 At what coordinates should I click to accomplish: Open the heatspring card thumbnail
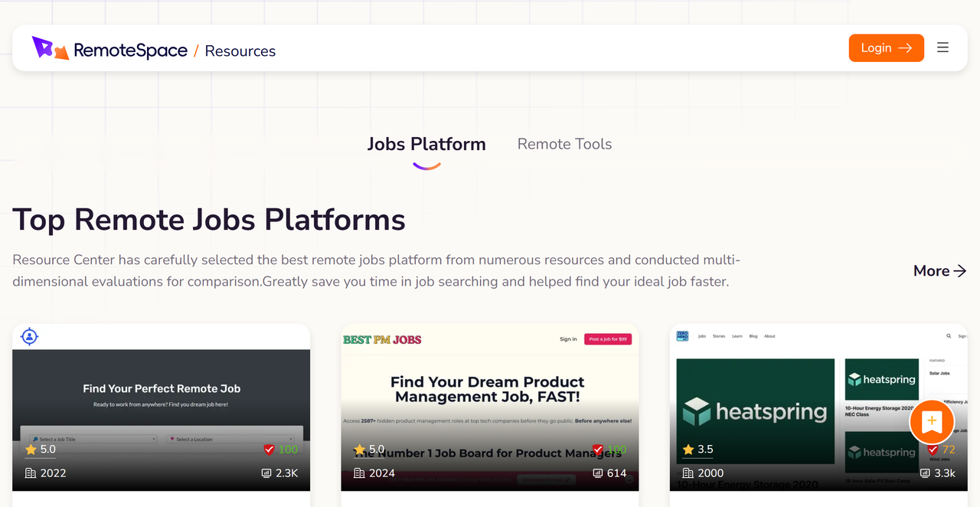coord(818,407)
